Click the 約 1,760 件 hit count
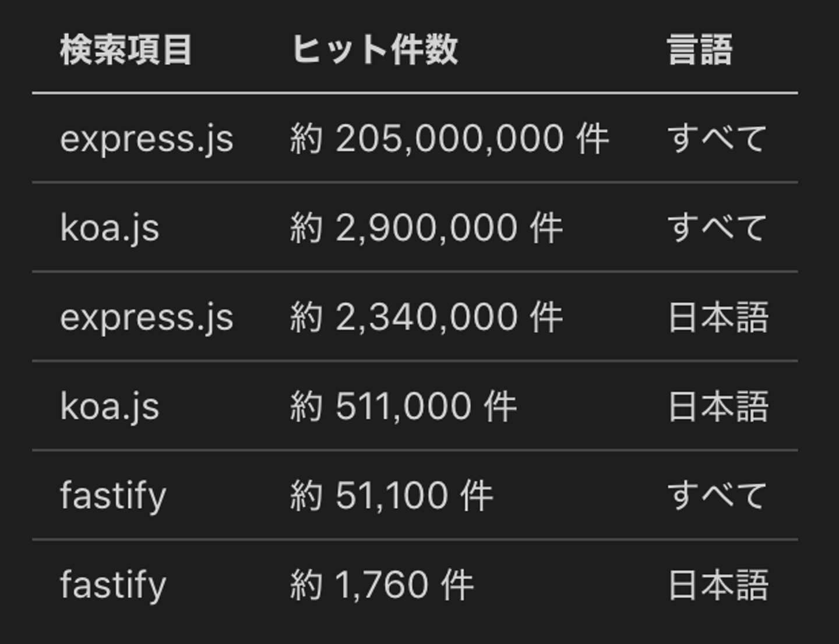Image resolution: width=839 pixels, height=644 pixels. tap(382, 585)
